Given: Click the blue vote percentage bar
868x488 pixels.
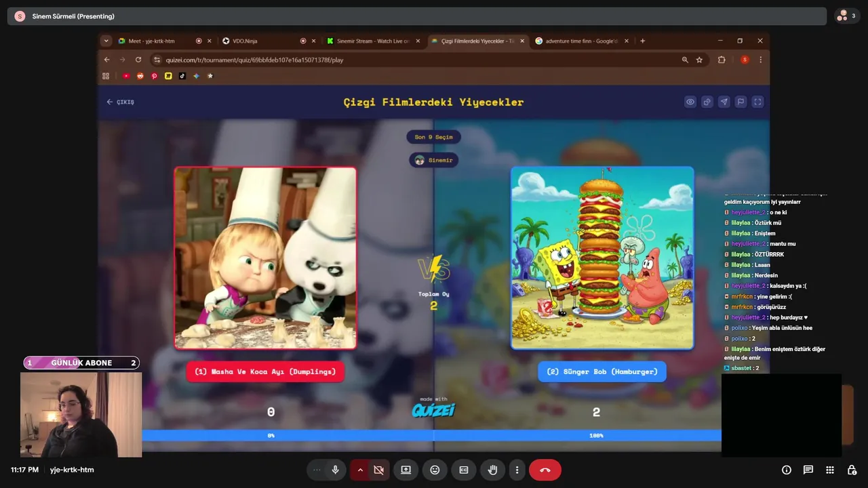Looking at the screenshot, I should tap(431, 435).
